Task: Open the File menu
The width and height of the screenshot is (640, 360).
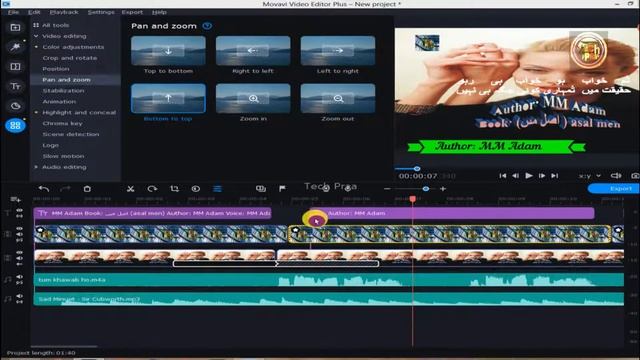Action: tap(13, 12)
